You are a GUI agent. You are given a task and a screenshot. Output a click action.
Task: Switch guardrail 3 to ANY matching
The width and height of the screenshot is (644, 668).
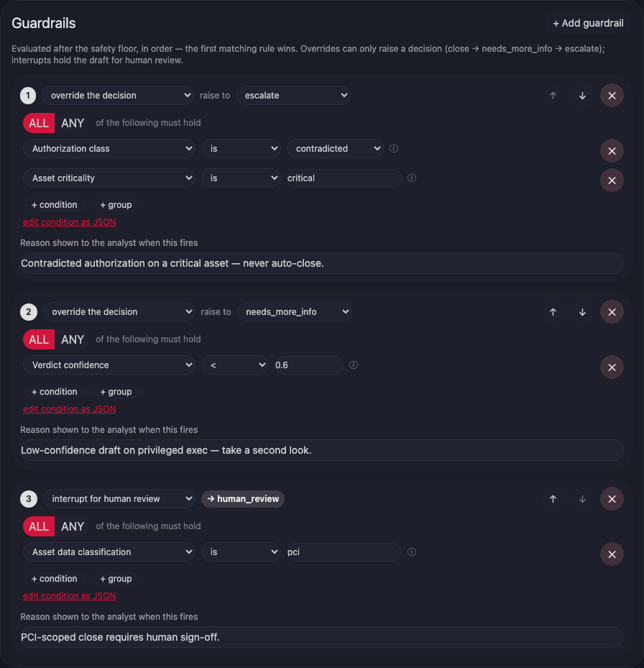tap(73, 526)
